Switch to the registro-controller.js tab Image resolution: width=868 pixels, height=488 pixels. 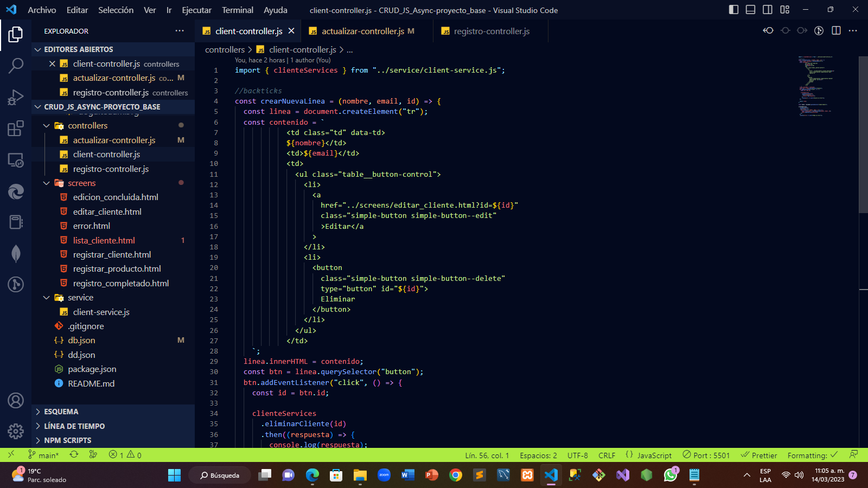coord(491,31)
